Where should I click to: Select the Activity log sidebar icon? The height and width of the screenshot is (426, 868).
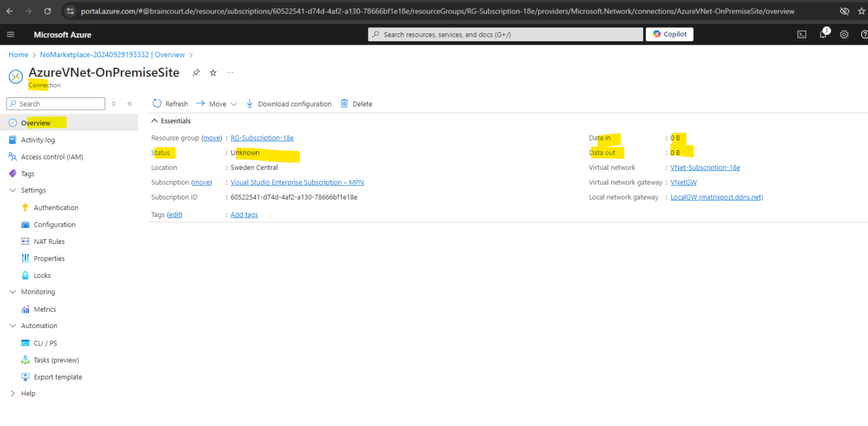(12, 140)
